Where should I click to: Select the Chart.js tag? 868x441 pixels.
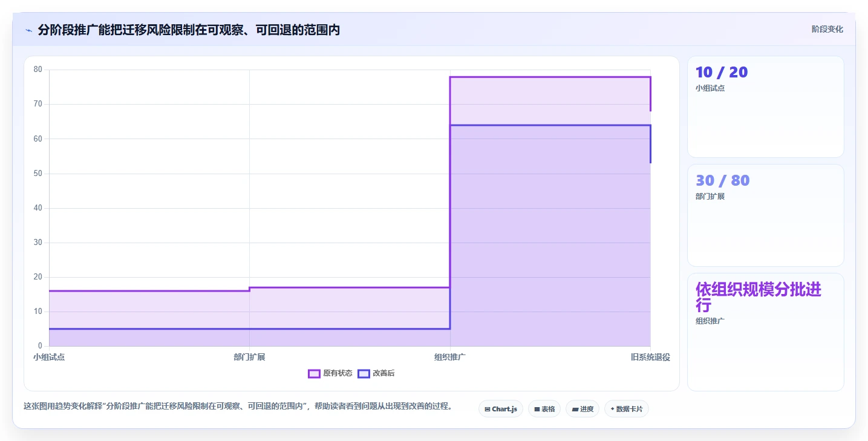pos(501,409)
